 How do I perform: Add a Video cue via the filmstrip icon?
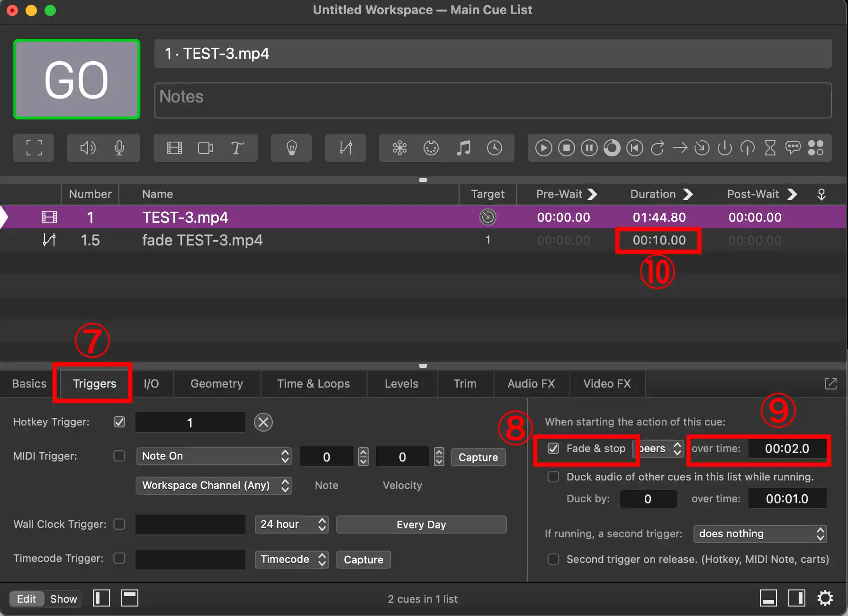pos(174,148)
